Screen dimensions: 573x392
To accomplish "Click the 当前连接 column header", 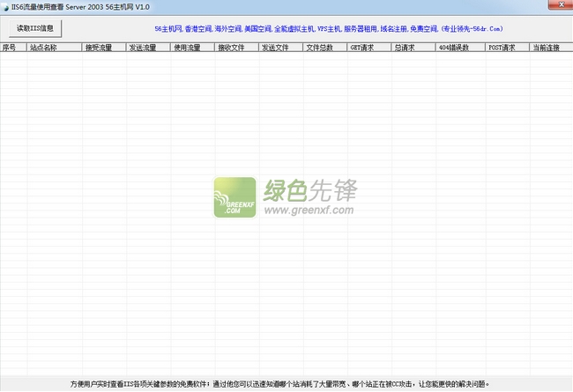I will [x=552, y=48].
